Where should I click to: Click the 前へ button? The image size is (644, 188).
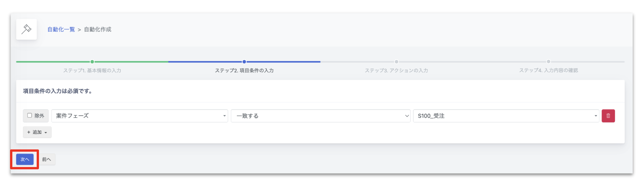point(46,159)
